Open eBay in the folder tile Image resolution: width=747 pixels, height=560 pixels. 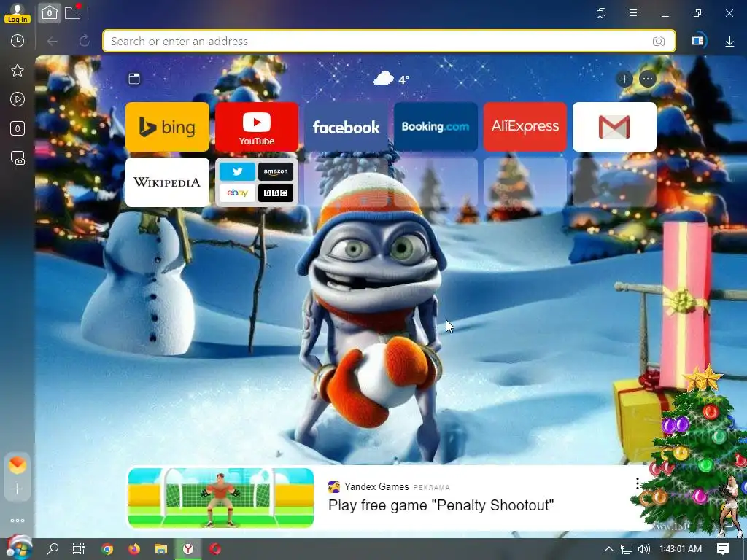(x=237, y=192)
